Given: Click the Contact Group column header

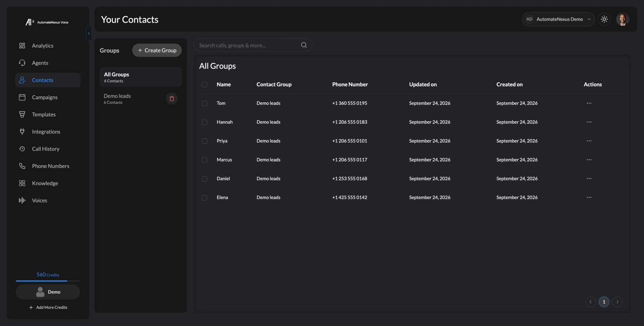Looking at the screenshot, I should point(274,84).
